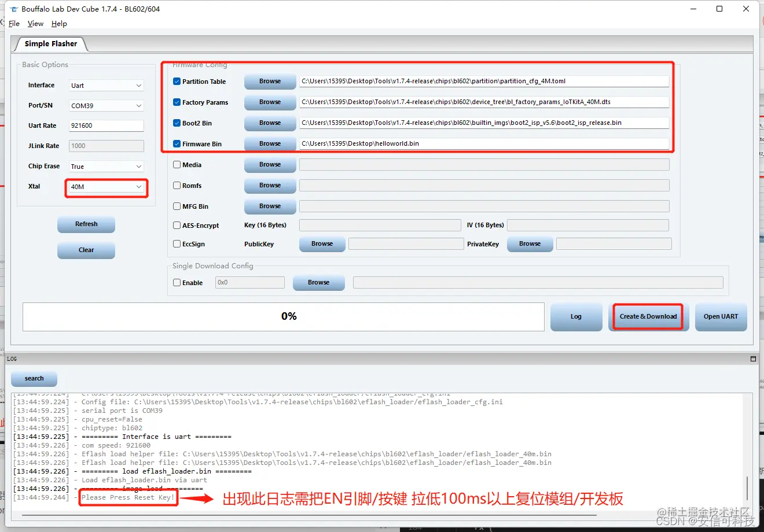Image resolution: width=764 pixels, height=532 pixels.
Task: Open the File menu
Action: click(14, 24)
